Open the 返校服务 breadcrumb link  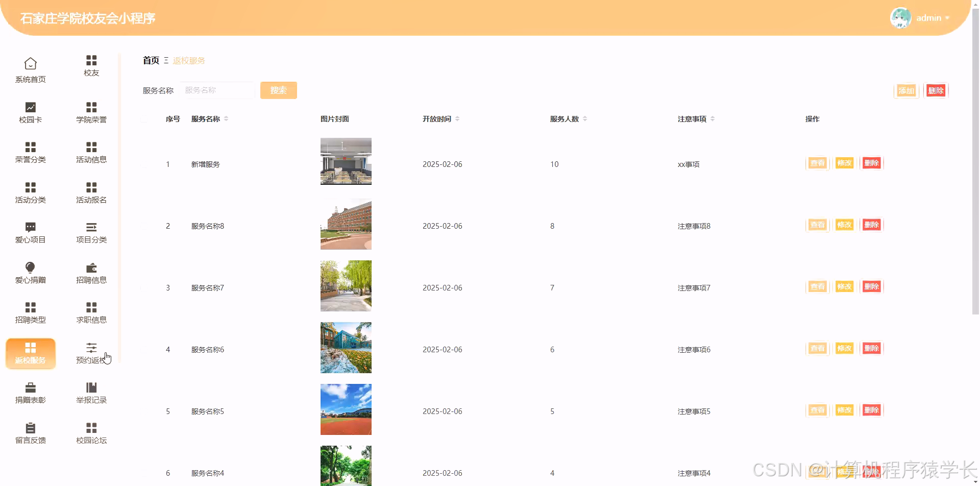(188, 60)
